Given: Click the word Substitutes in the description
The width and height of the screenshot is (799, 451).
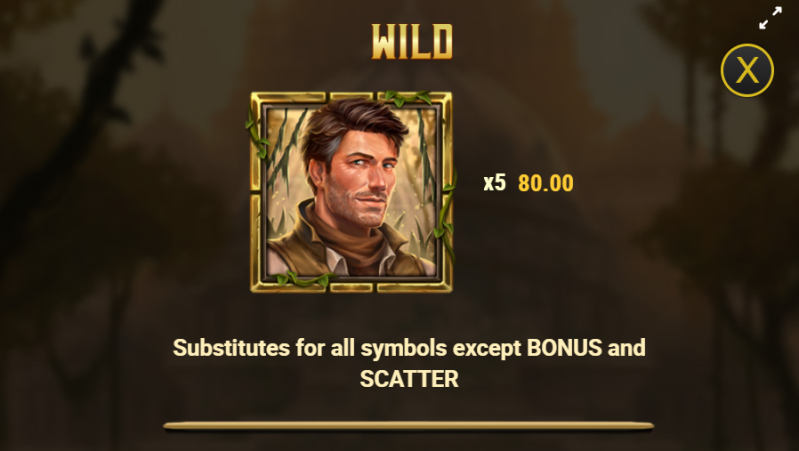Looking at the screenshot, I should pyautogui.click(x=231, y=348).
